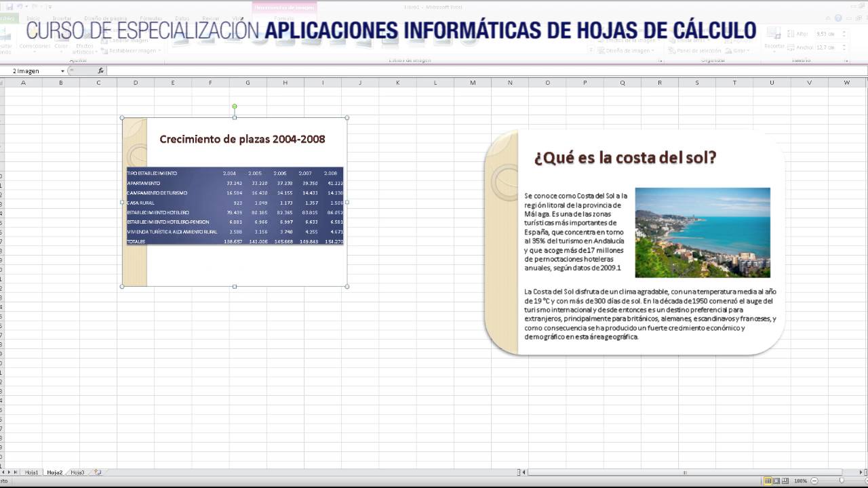This screenshot has width=868, height=488.
Task: Open the Formato picture tools tab
Action: [284, 18]
